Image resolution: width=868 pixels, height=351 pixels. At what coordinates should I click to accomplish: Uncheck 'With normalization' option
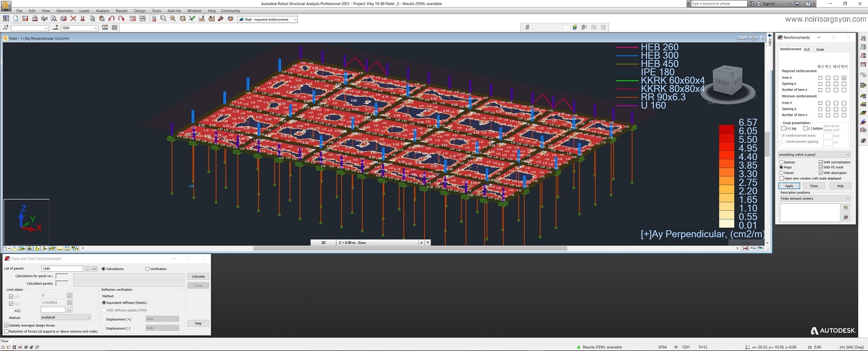[821, 162]
